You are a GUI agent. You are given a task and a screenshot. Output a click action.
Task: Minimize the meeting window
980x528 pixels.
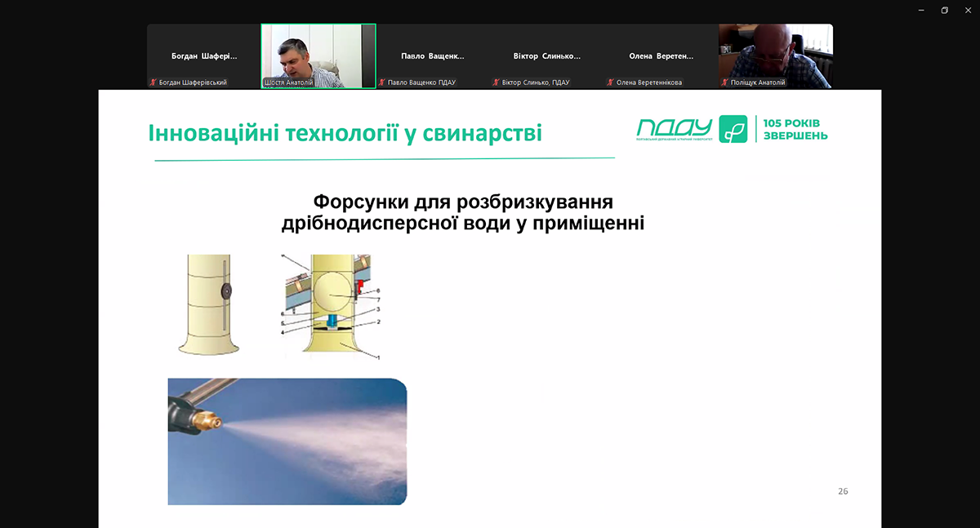click(x=921, y=10)
